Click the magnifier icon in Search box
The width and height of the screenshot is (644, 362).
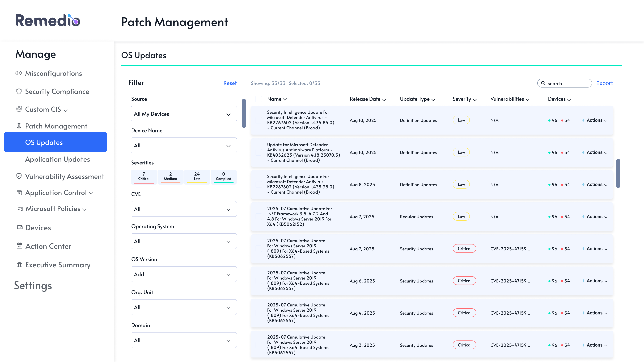(543, 83)
